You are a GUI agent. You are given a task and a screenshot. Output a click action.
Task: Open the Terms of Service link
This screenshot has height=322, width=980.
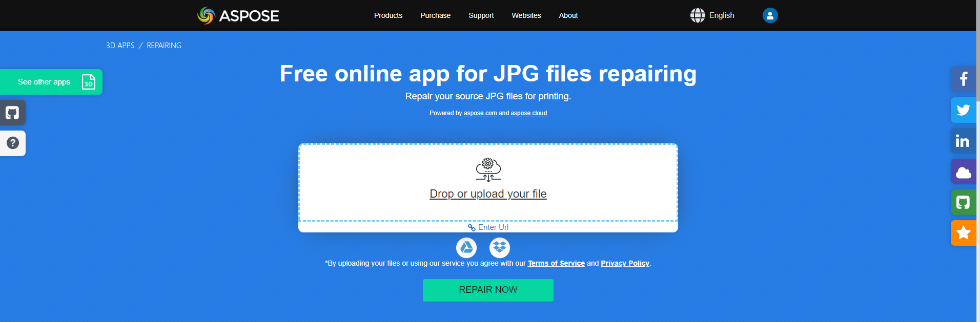point(556,263)
